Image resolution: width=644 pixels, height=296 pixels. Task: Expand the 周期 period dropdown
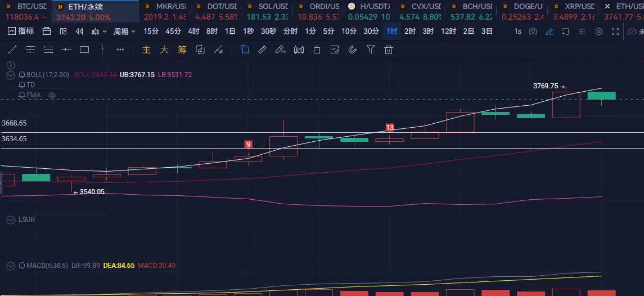[x=124, y=32]
